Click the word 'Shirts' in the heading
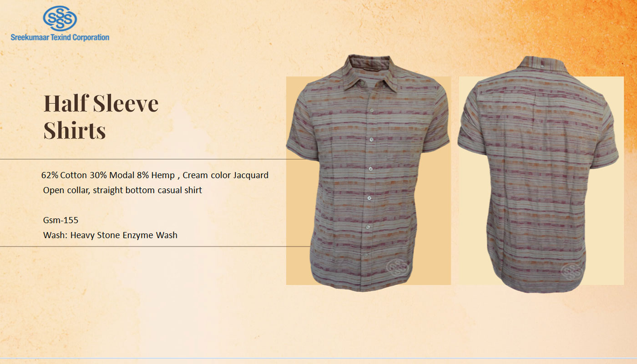The image size is (637, 364). (x=75, y=130)
